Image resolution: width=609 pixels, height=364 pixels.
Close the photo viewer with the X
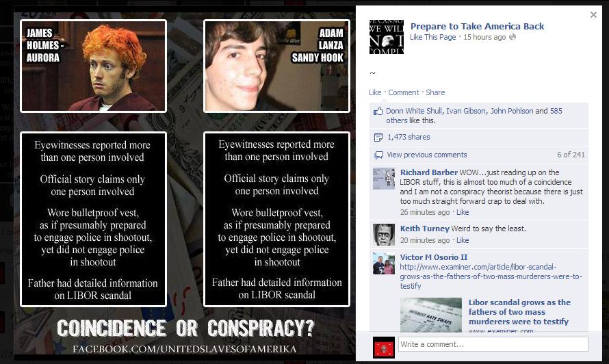[593, 15]
